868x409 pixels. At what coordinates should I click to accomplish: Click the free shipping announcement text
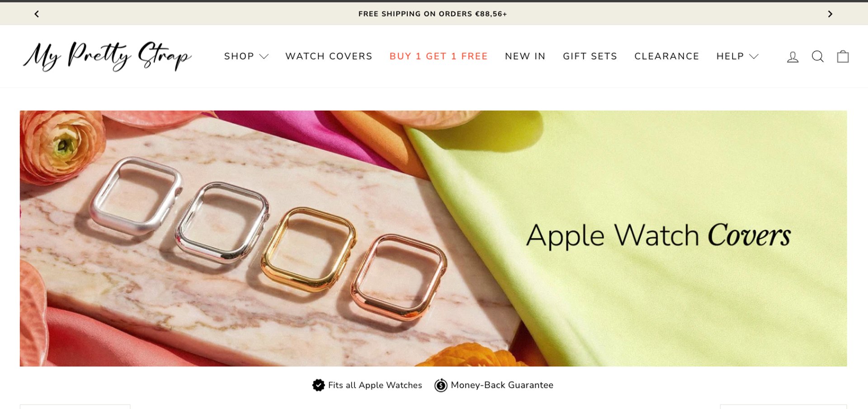coord(433,14)
